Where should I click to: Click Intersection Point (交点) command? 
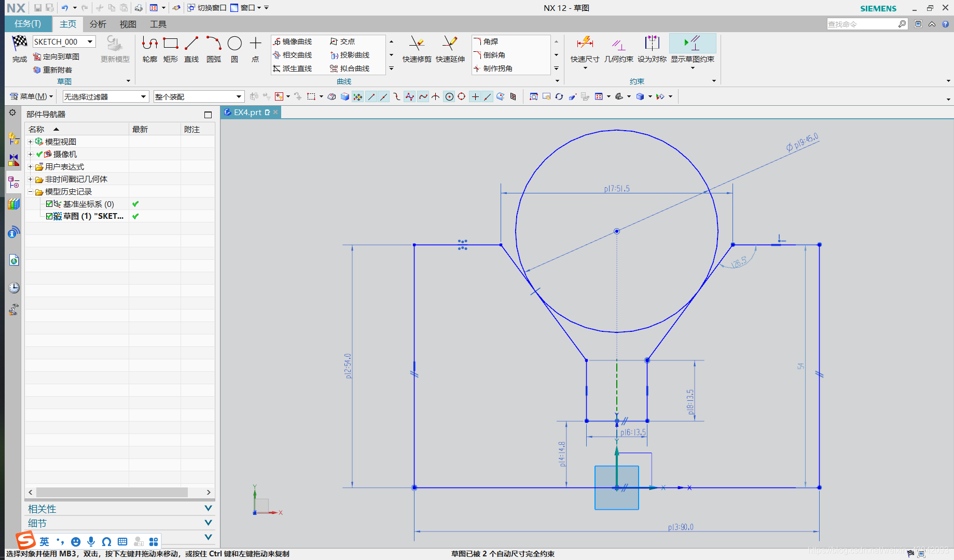point(342,41)
